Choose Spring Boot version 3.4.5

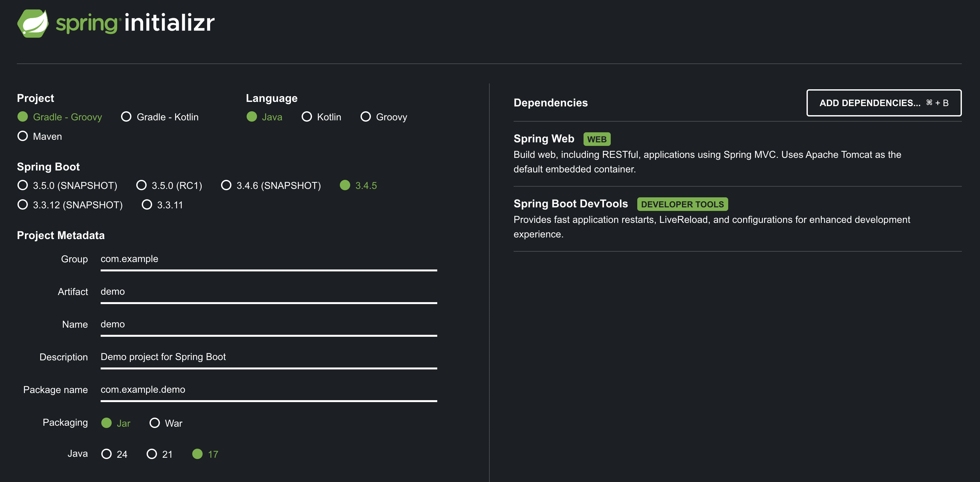358,185
